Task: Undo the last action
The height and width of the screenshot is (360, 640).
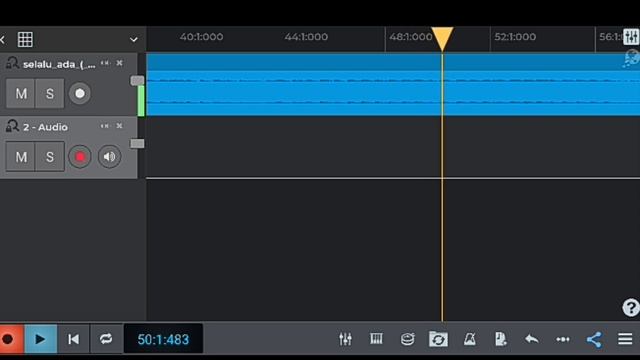Action: click(531, 339)
